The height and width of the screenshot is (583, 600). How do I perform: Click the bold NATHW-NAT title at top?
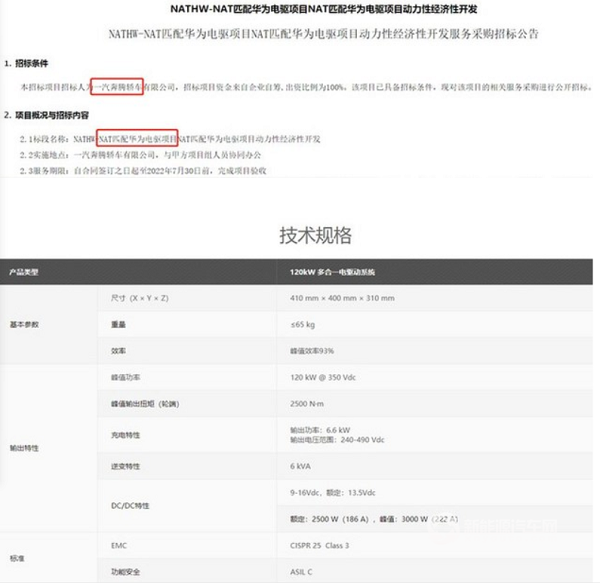click(x=299, y=10)
